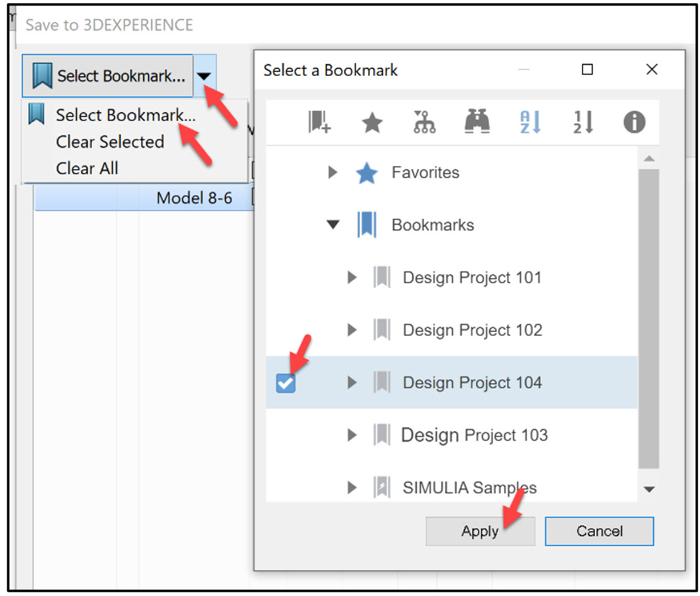Click the binoculars search icon

pos(476,123)
